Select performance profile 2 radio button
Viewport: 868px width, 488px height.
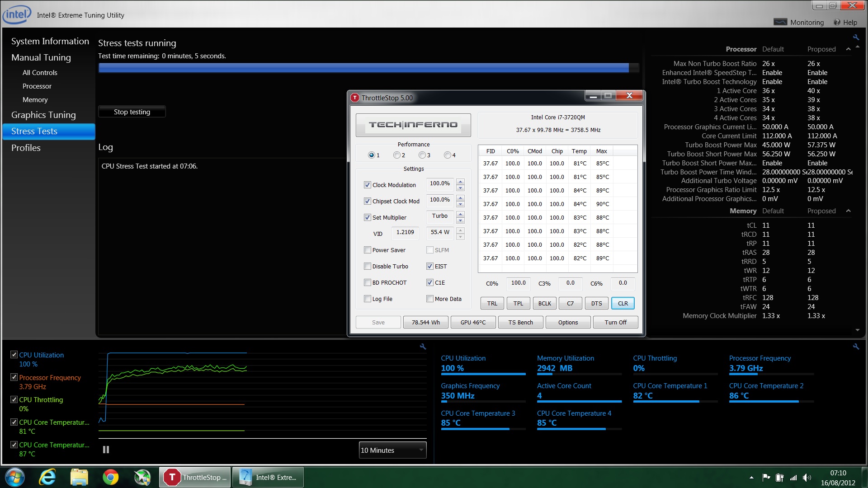pyautogui.click(x=397, y=155)
